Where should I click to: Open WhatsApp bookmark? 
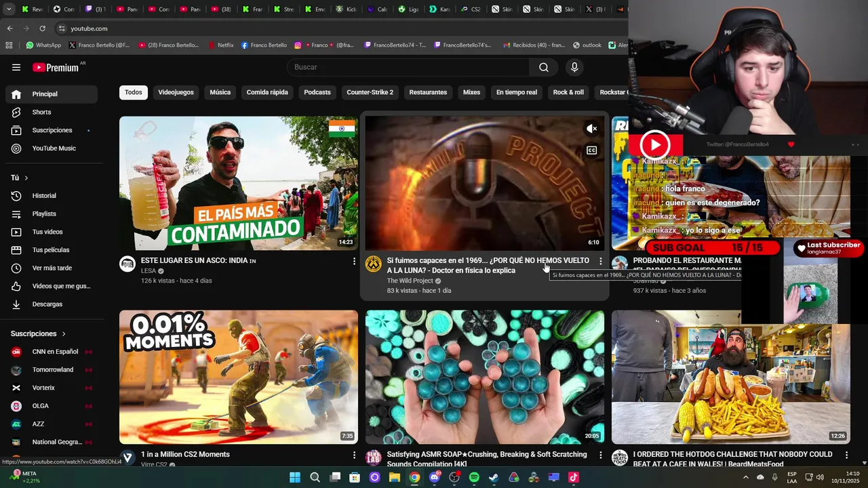(43, 45)
